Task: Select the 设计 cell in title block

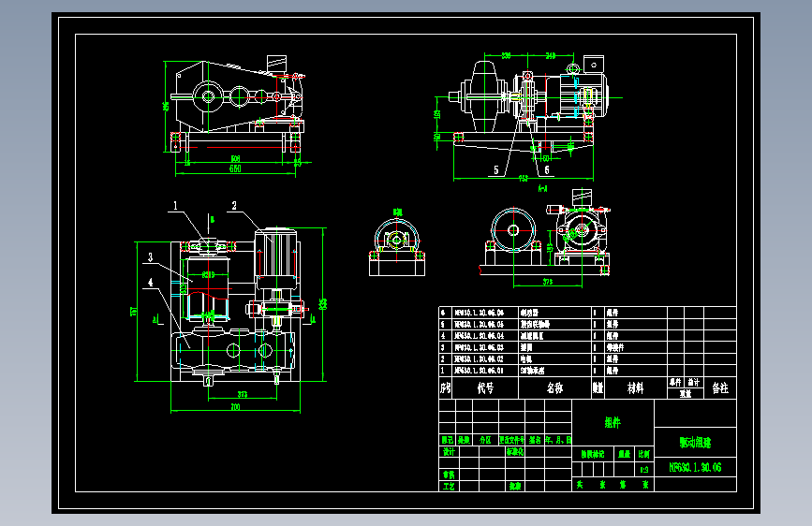Action: 449,451
